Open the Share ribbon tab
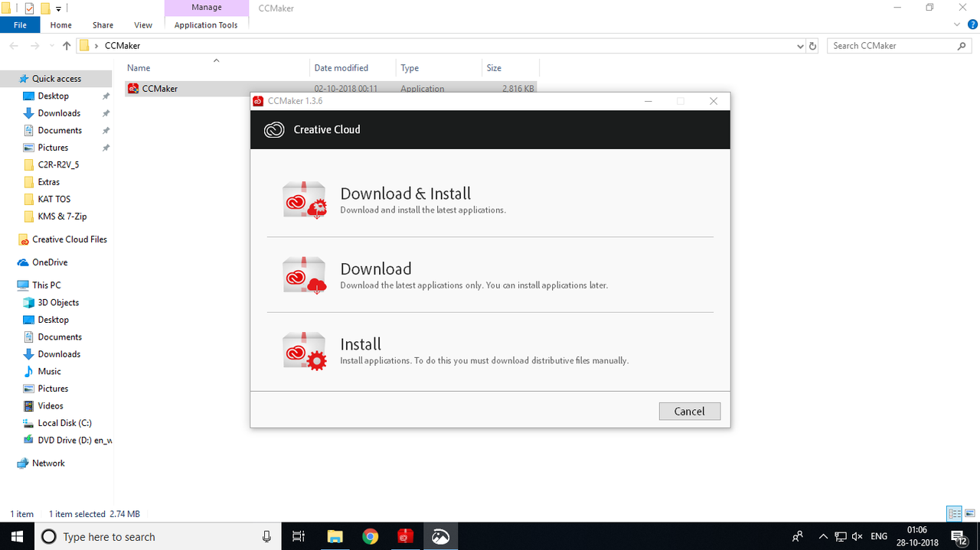This screenshot has width=980, height=550. (103, 24)
